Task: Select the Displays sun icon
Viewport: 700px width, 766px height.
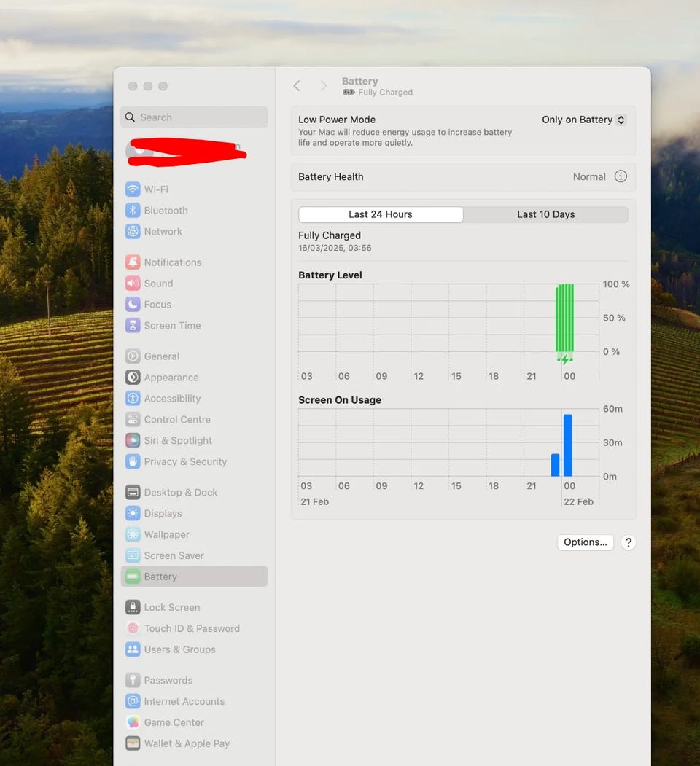Action: click(133, 513)
